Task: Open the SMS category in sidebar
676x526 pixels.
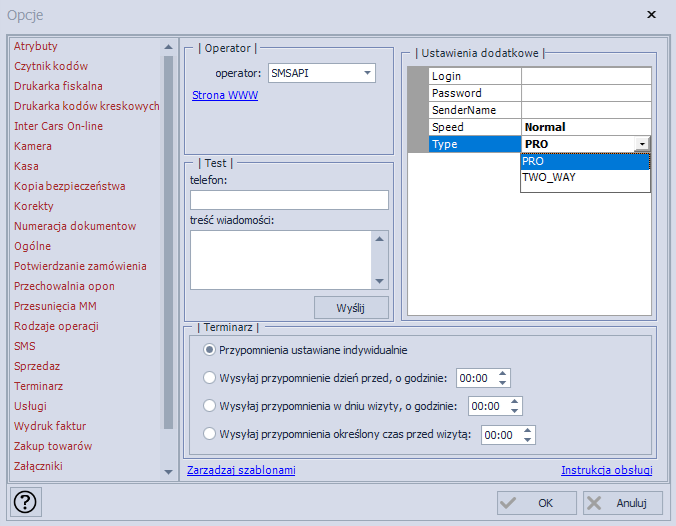Action: pyautogui.click(x=25, y=346)
